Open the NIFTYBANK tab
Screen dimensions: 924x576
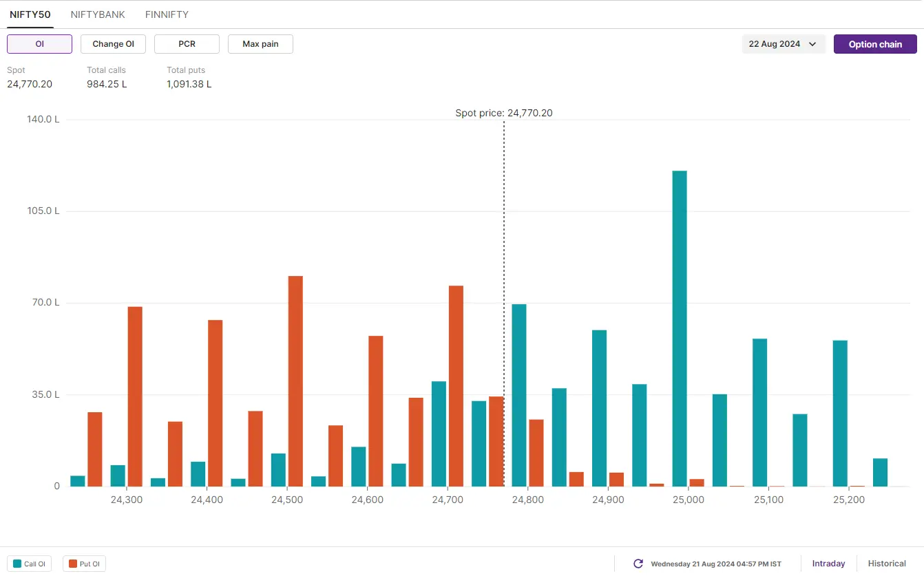[x=98, y=14]
